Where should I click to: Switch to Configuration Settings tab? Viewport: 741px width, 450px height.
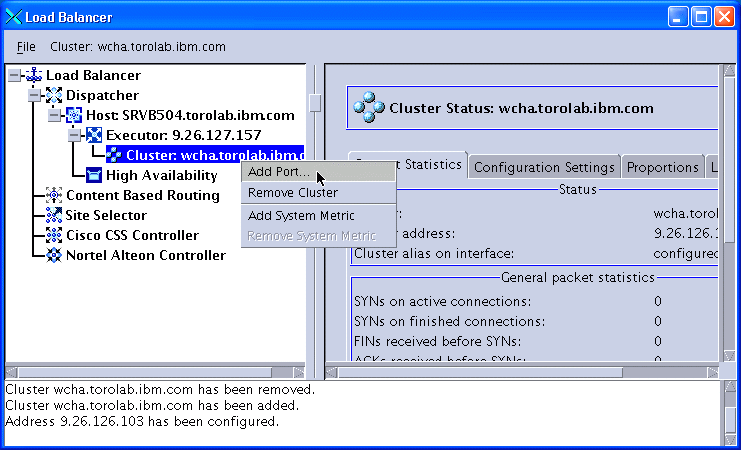point(544,167)
